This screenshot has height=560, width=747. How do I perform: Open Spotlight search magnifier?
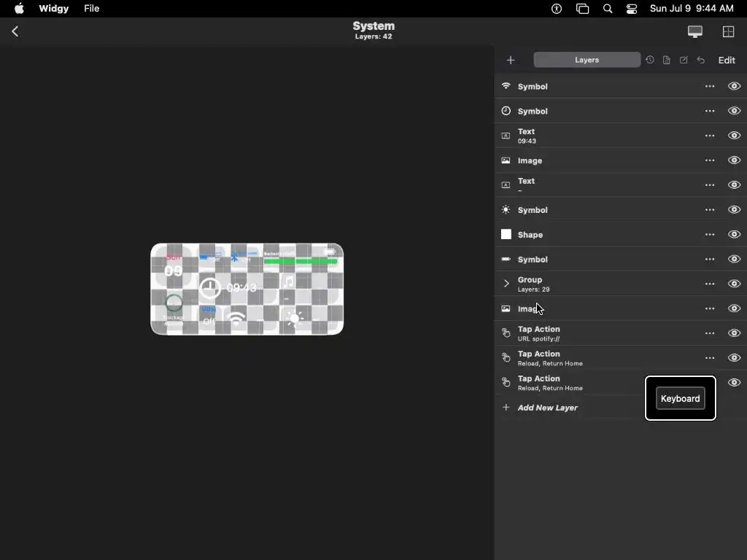click(608, 9)
